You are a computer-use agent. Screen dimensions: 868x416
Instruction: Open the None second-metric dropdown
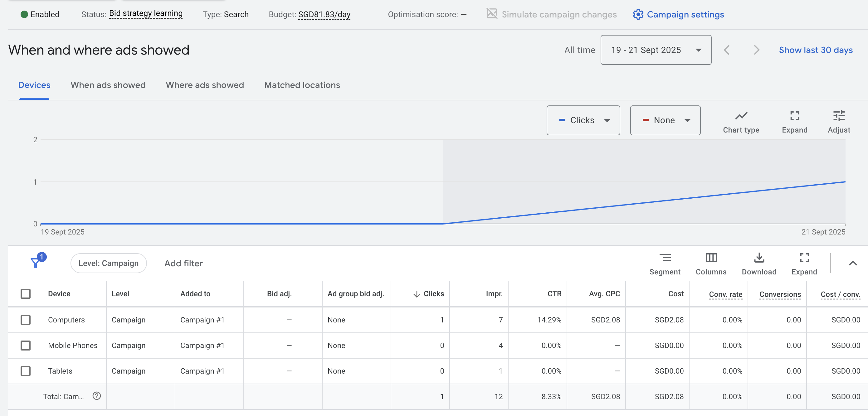click(x=665, y=120)
